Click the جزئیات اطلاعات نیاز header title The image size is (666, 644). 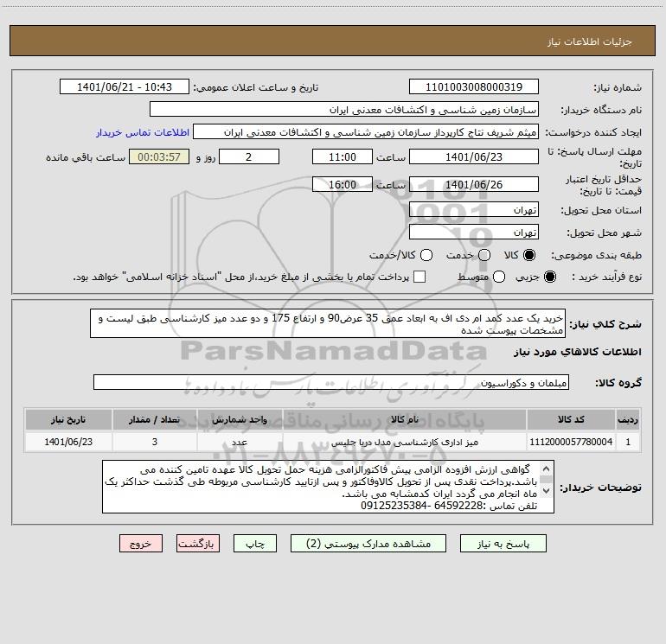[x=590, y=41]
